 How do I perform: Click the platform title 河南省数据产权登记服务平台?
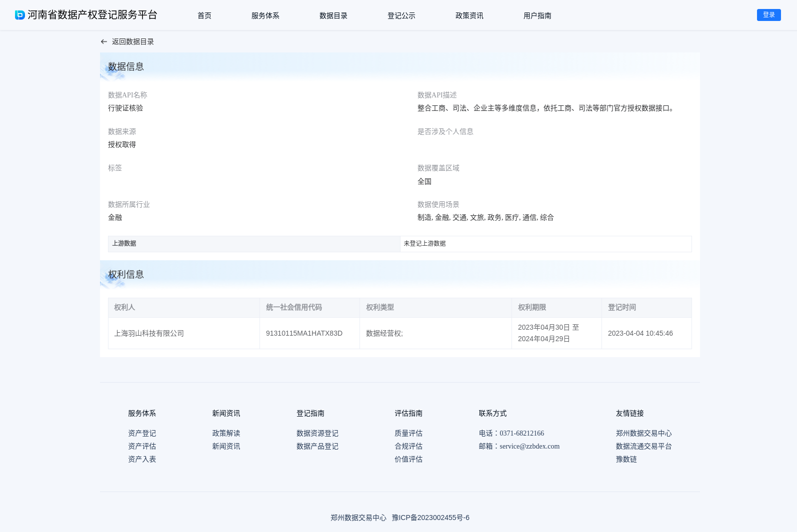tap(92, 15)
